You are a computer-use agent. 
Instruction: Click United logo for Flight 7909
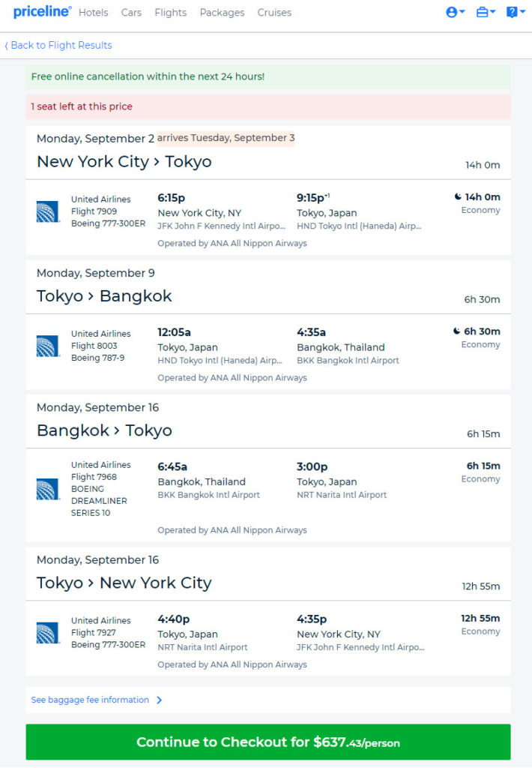pyautogui.click(x=48, y=211)
